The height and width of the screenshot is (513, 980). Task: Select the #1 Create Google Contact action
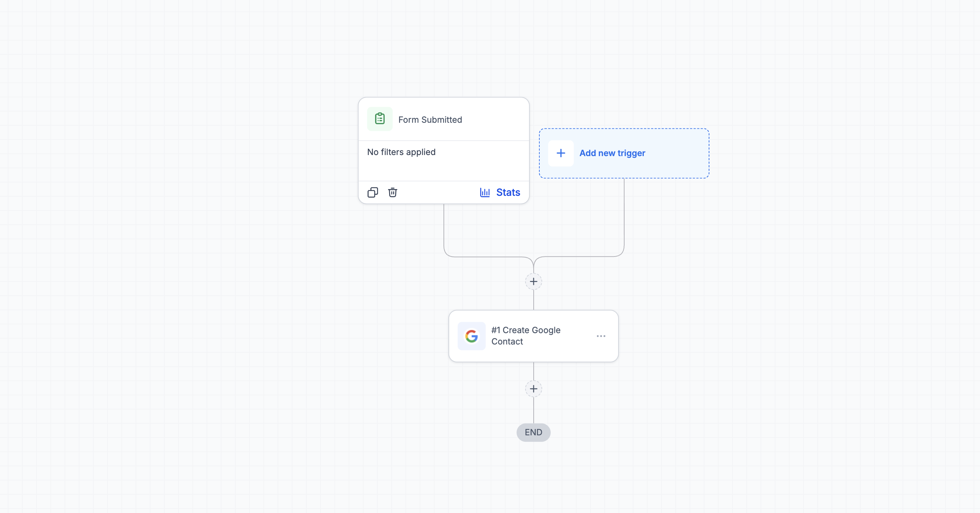[x=533, y=336]
